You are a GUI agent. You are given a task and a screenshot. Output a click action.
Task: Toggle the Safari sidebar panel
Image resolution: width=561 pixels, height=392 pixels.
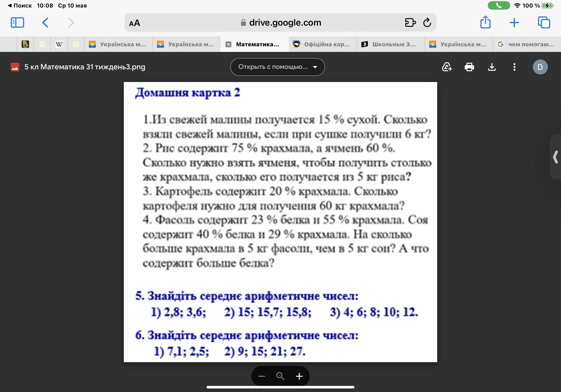coord(17,23)
